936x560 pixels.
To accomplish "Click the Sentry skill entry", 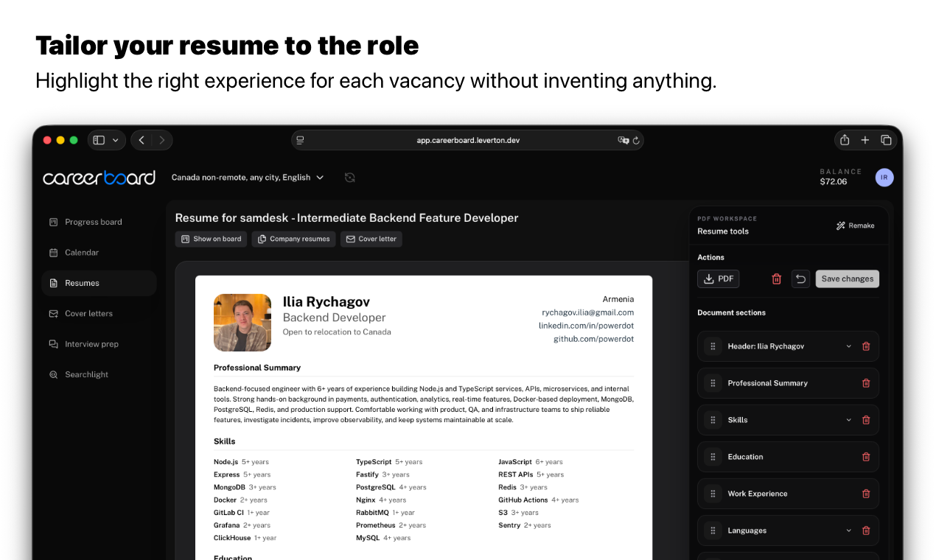I will click(x=523, y=525).
